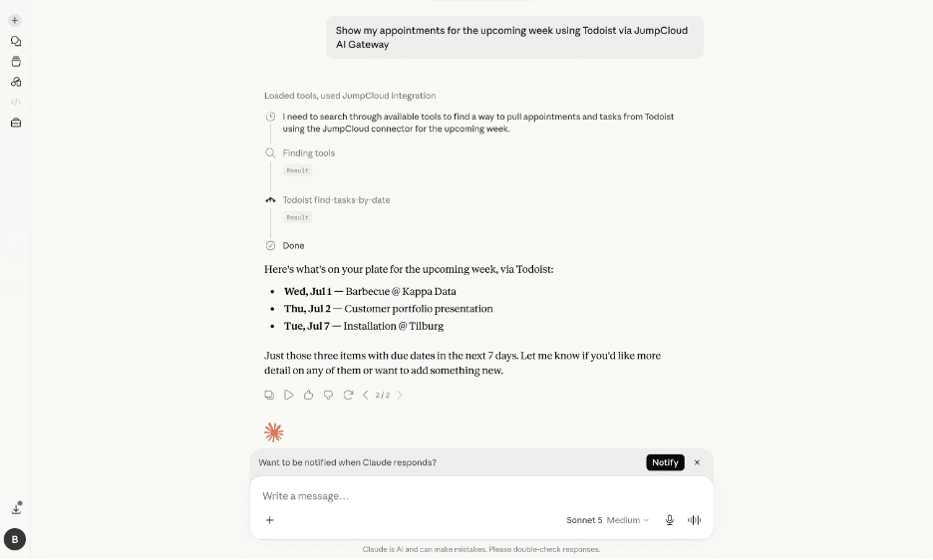The height and width of the screenshot is (560, 933).
Task: Focus the Write a message input field
Action: [480, 496]
